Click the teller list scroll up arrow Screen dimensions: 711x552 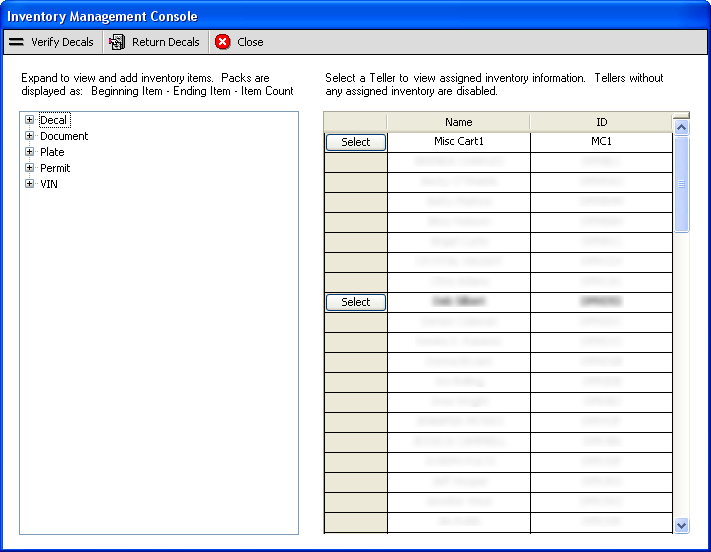click(x=681, y=128)
